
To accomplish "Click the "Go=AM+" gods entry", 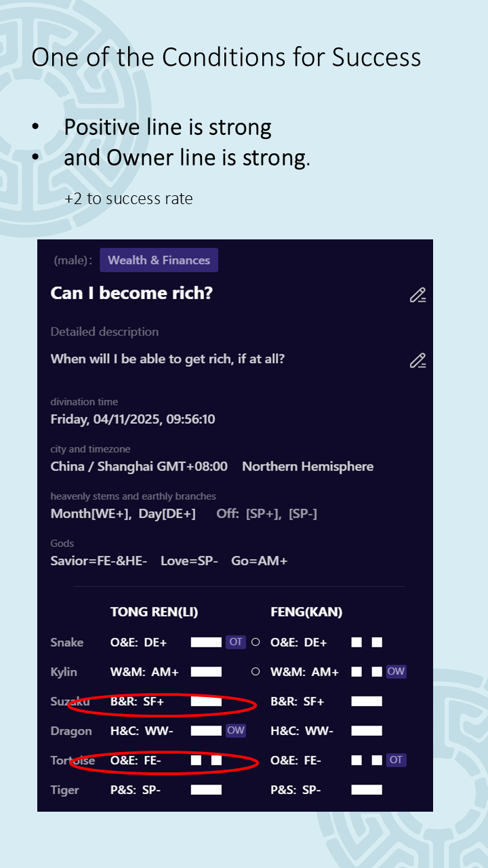I will 260,561.
